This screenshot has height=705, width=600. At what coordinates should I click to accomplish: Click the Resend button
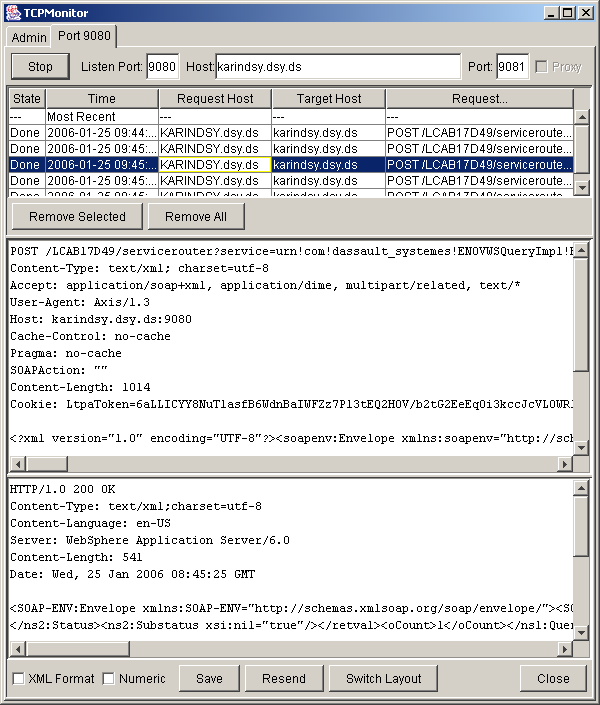[284, 678]
